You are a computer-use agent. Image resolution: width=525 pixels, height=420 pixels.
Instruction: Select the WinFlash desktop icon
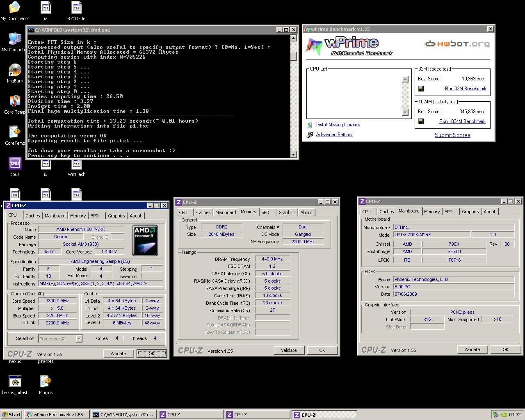point(76,165)
